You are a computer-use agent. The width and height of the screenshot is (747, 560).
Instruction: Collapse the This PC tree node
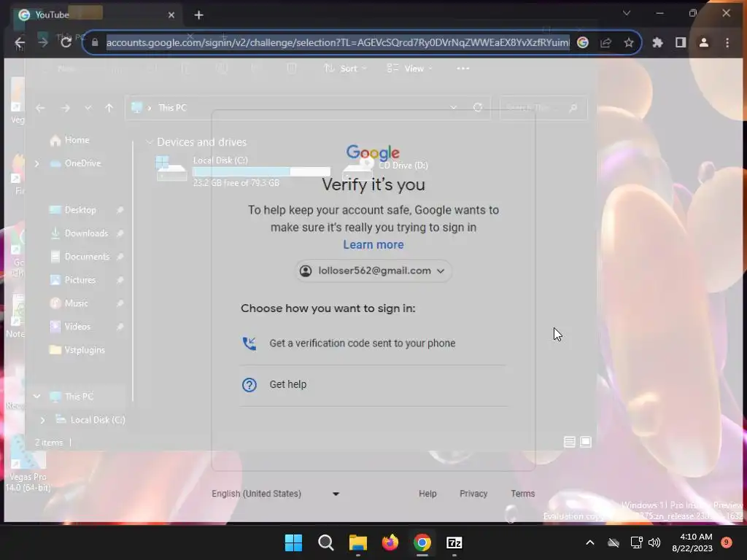coord(36,396)
